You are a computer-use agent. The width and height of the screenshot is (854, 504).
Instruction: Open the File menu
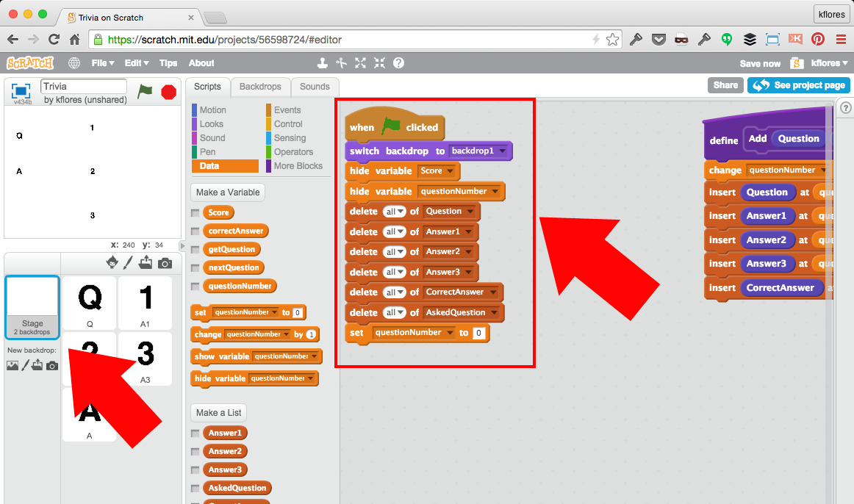click(x=102, y=63)
